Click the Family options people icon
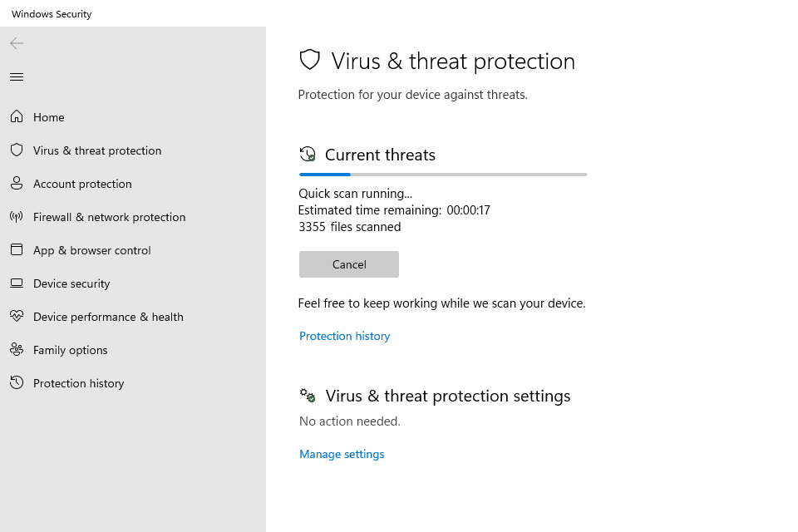 [x=17, y=350]
